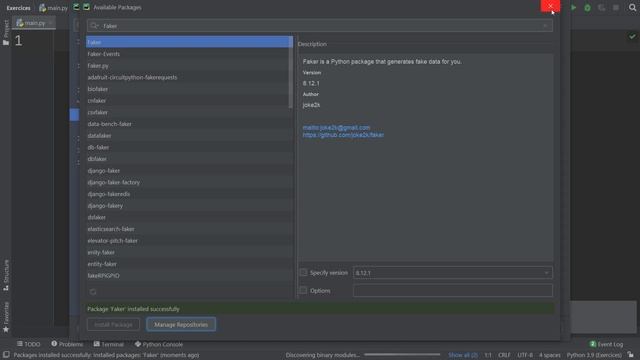This screenshot has width=640, height=360.
Task: Open the Terminal tool window tab
Action: 109,344
